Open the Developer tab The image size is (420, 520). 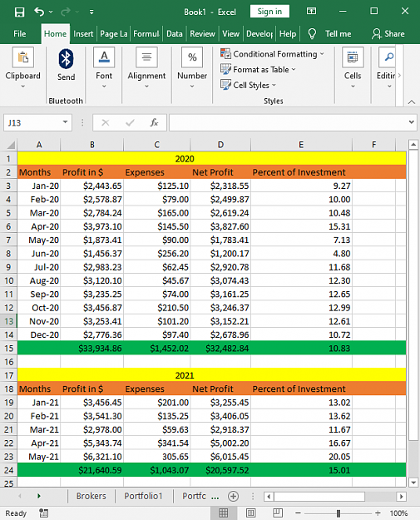click(259, 34)
